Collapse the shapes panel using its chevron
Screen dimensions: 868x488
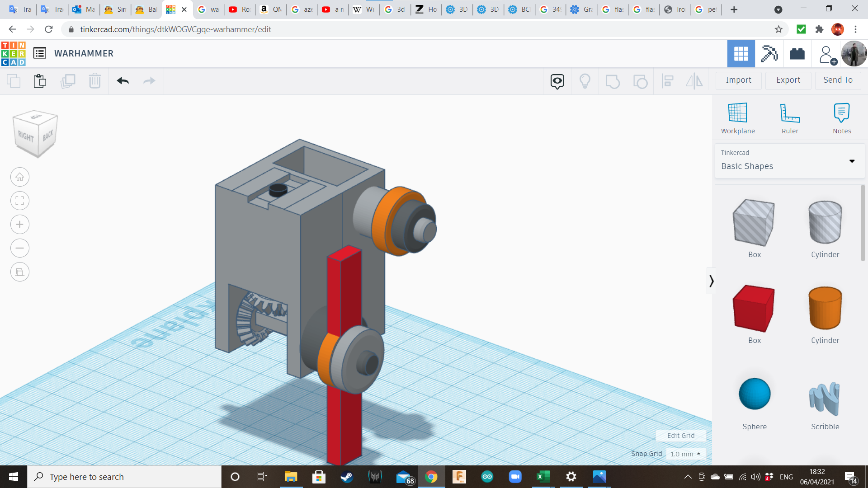point(711,281)
